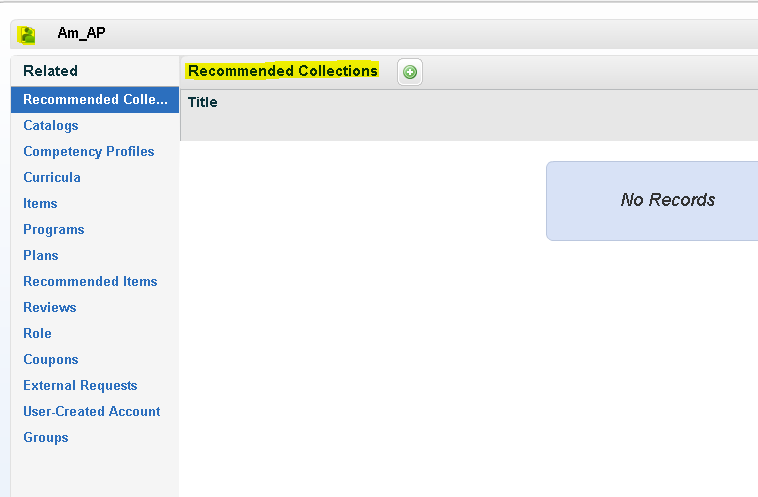Image resolution: width=758 pixels, height=497 pixels.
Task: Open User-Created Account link
Action: [92, 411]
